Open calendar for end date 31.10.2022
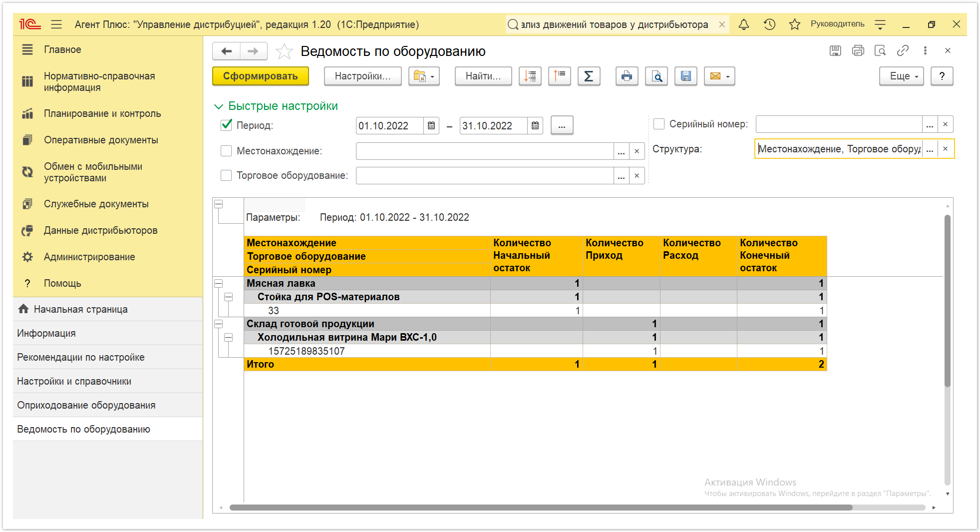 (535, 125)
